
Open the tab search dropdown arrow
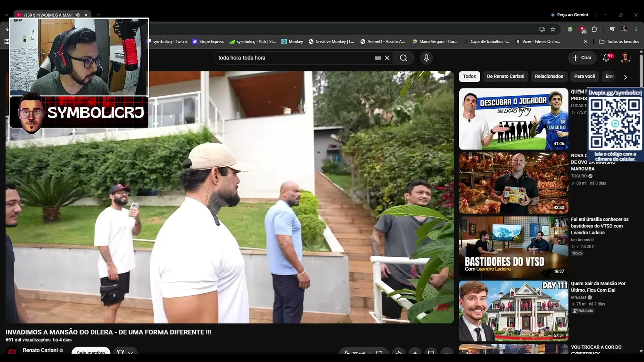point(7,15)
